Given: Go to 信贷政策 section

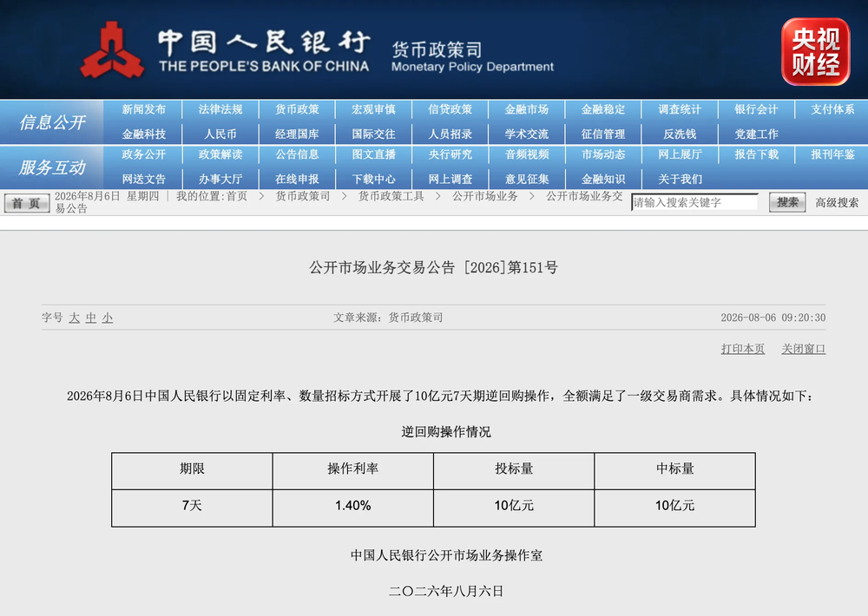Looking at the screenshot, I should tap(450, 109).
